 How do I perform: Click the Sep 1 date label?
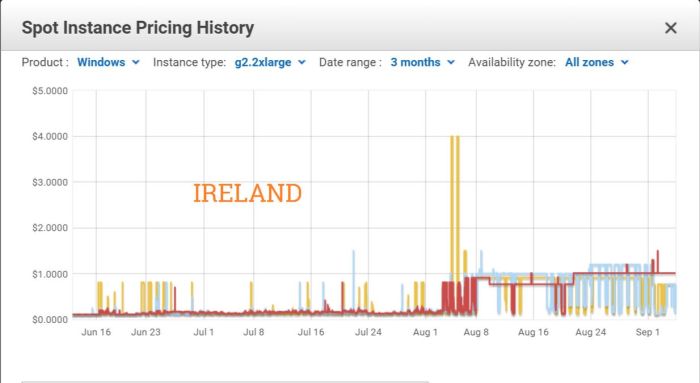648,332
